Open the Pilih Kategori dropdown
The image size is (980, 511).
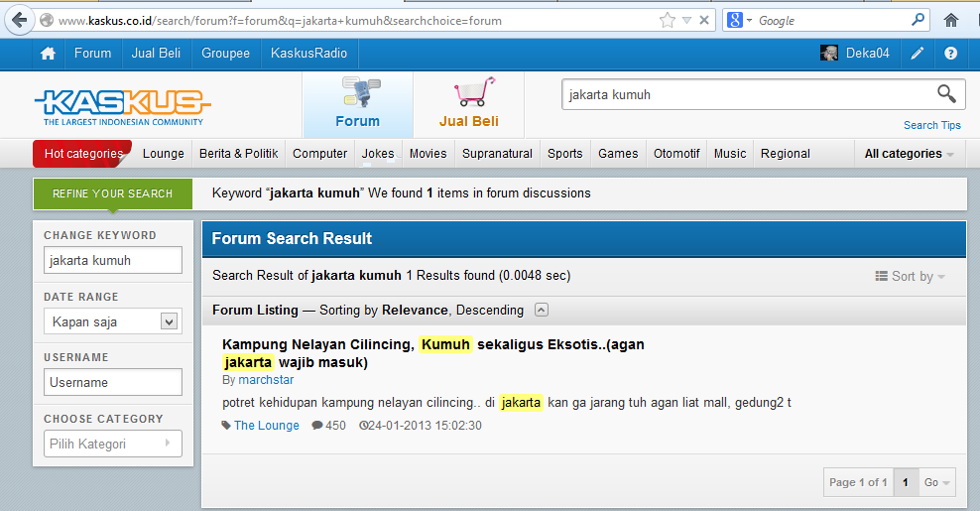pos(112,444)
